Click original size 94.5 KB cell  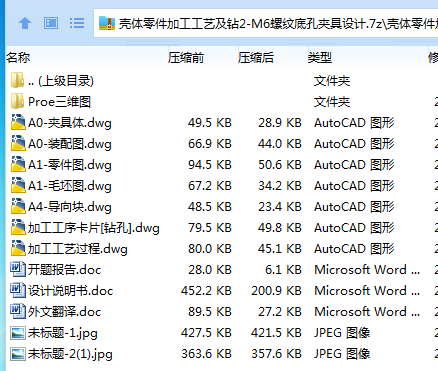210,165
